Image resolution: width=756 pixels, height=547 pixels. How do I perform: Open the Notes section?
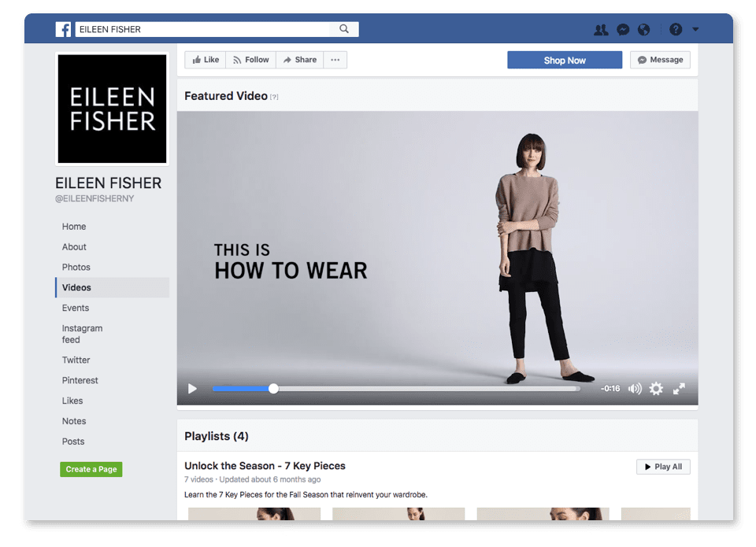point(74,421)
